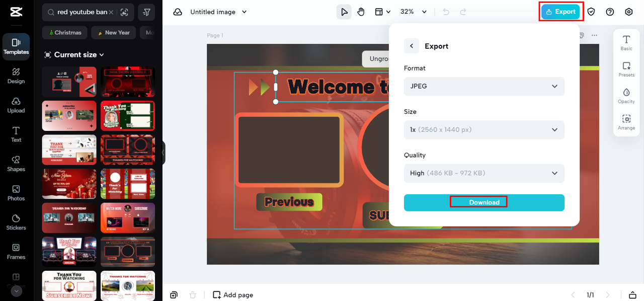The height and width of the screenshot is (301, 644).
Task: Show more sidebar tools with round chevron
Action: pyautogui.click(x=17, y=291)
